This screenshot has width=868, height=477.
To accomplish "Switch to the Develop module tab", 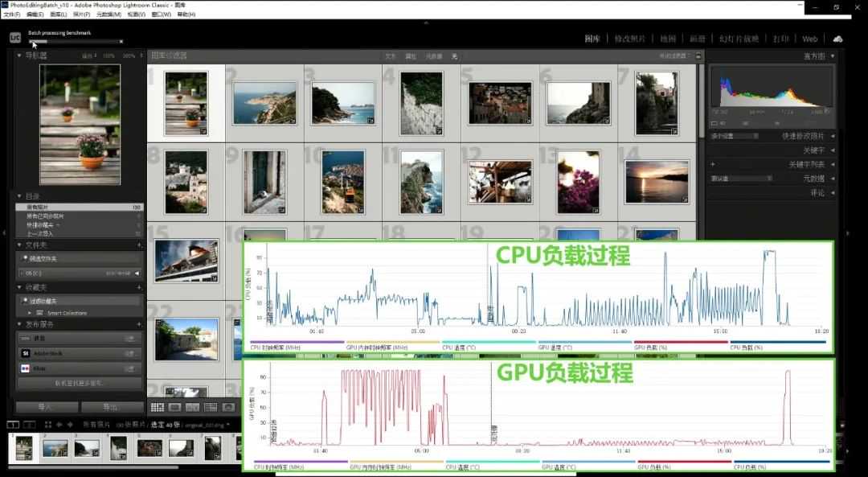I will (x=629, y=39).
